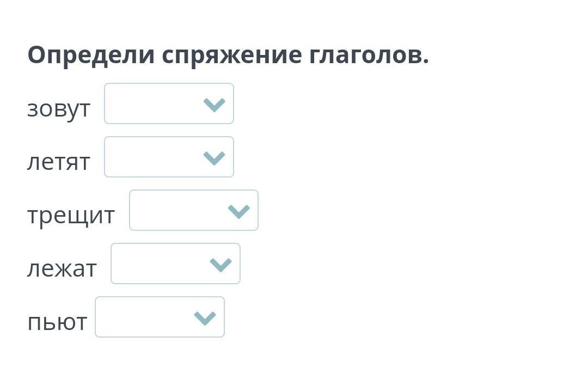Expand the летят conjugation dropdown box
This screenshot has height=373, width=588.
(169, 157)
